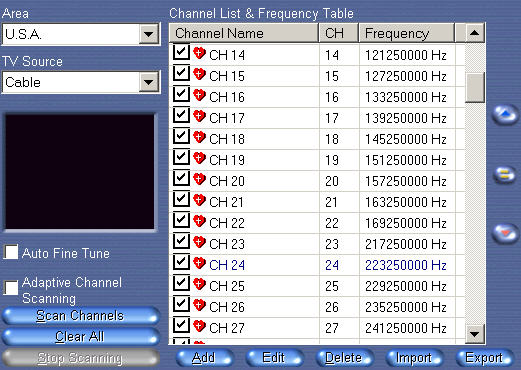Sort by the Frequency column header
The image size is (521, 370).
407,33
